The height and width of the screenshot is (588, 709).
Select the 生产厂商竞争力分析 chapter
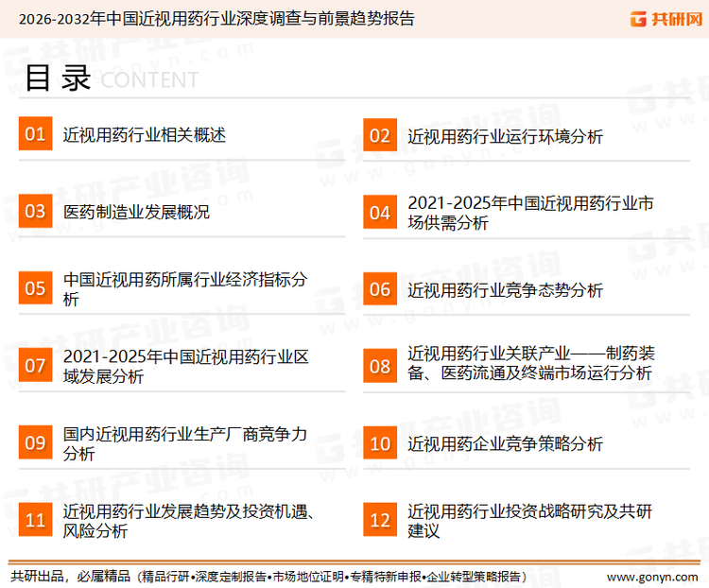tap(185, 443)
